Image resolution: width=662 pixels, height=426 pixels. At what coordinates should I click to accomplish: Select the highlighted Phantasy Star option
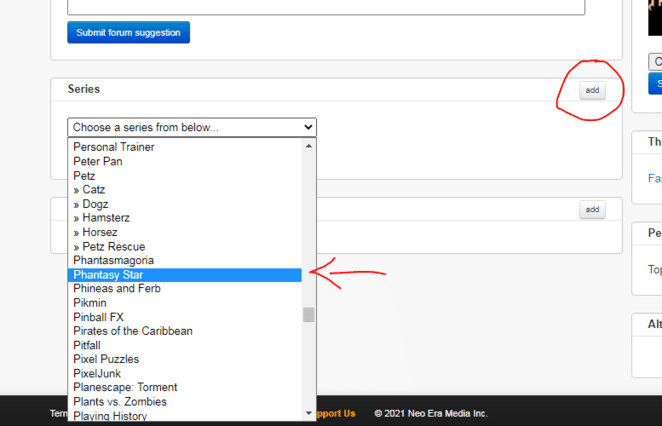[x=184, y=275]
